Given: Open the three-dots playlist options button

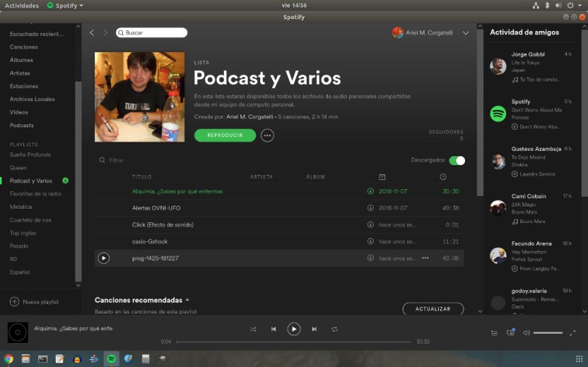Looking at the screenshot, I should pyautogui.click(x=268, y=136).
